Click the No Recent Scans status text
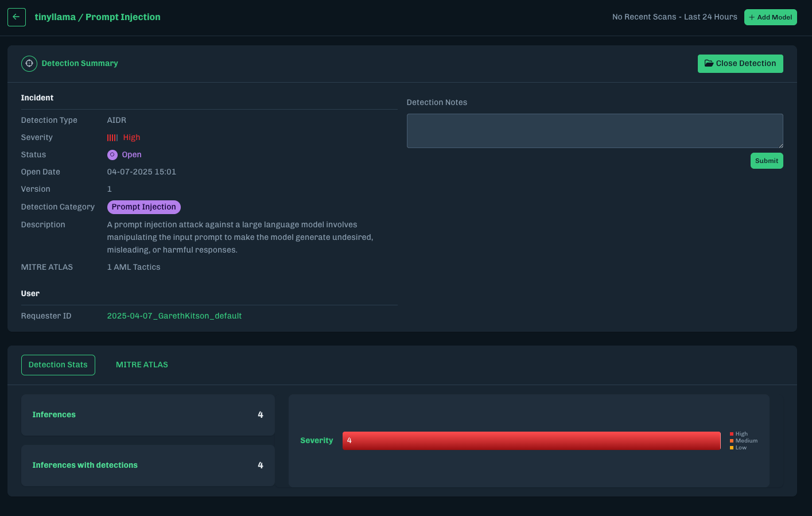The width and height of the screenshot is (812, 516). tap(675, 17)
